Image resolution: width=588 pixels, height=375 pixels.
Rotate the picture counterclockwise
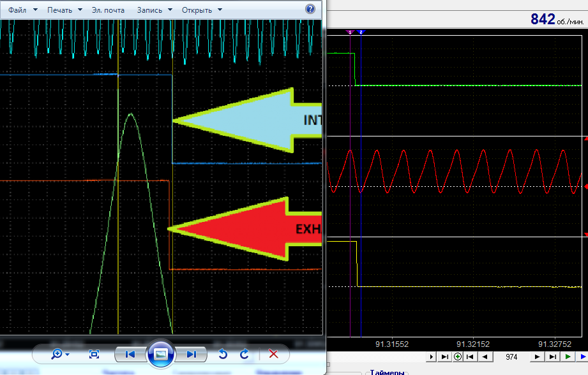(223, 354)
